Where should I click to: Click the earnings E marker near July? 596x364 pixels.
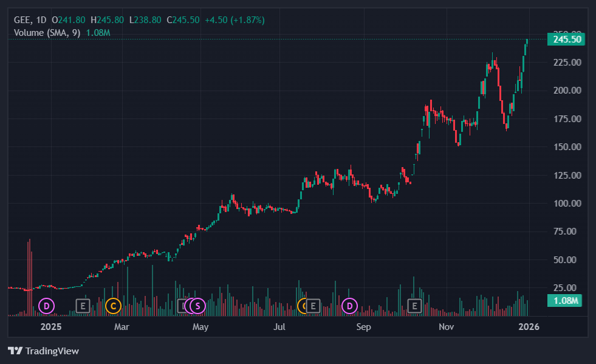tap(313, 306)
